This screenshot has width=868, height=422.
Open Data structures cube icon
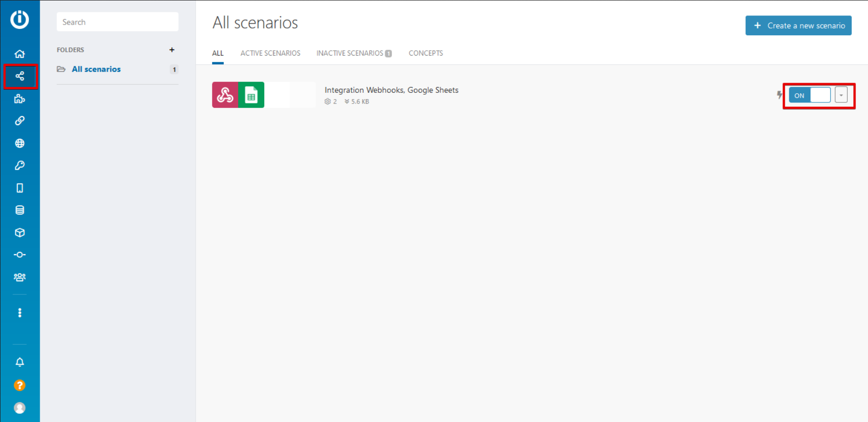click(x=20, y=233)
